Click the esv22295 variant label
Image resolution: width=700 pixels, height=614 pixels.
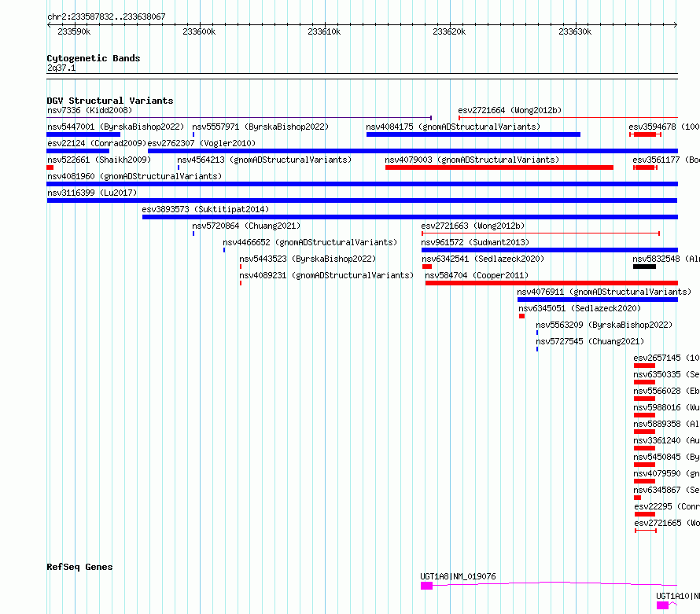[x=666, y=506]
